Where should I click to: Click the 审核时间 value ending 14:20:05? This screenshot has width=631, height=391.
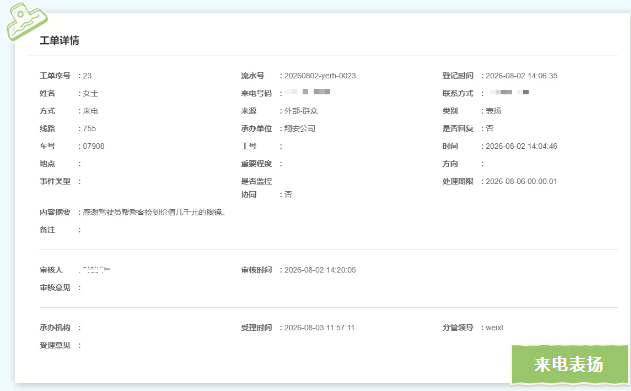pyautogui.click(x=320, y=270)
